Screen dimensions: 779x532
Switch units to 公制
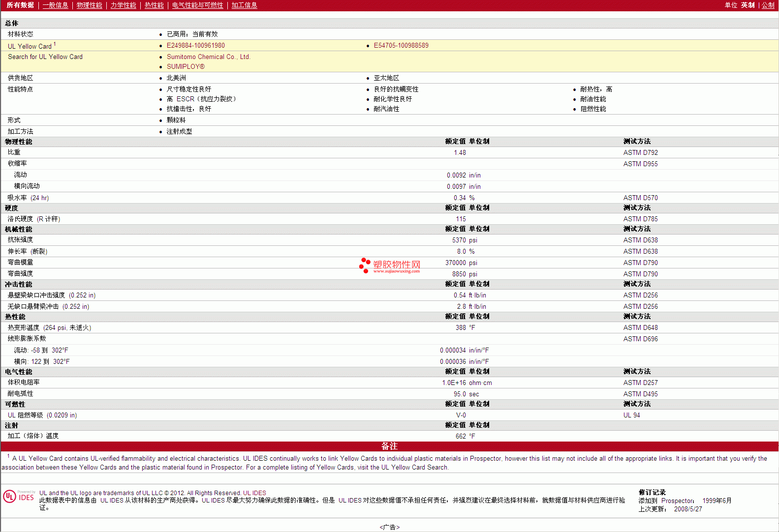768,5
